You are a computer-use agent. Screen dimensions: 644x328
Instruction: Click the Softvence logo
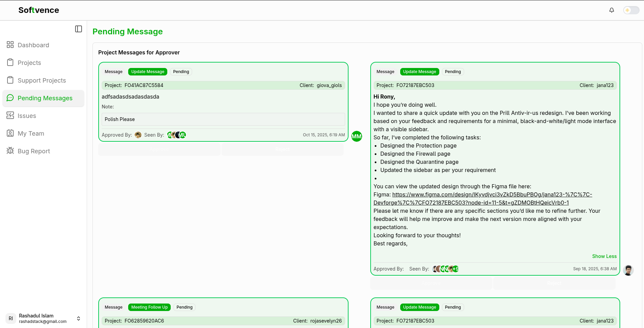point(39,10)
